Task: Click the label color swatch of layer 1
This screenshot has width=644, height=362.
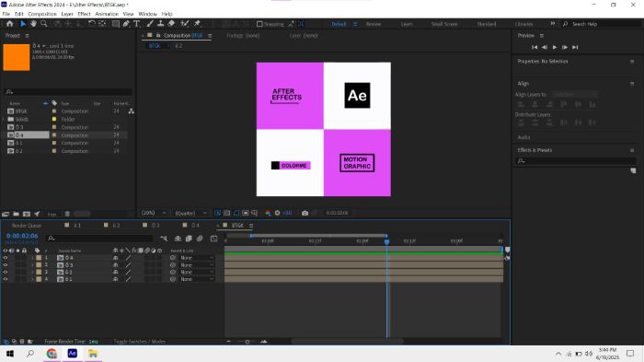Action: click(x=39, y=258)
